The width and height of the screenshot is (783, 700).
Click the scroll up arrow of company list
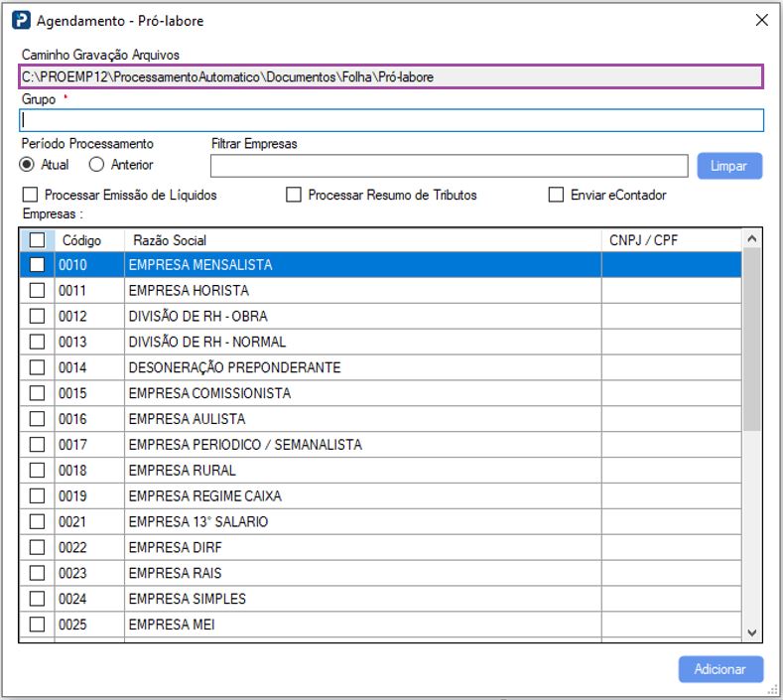click(x=751, y=239)
